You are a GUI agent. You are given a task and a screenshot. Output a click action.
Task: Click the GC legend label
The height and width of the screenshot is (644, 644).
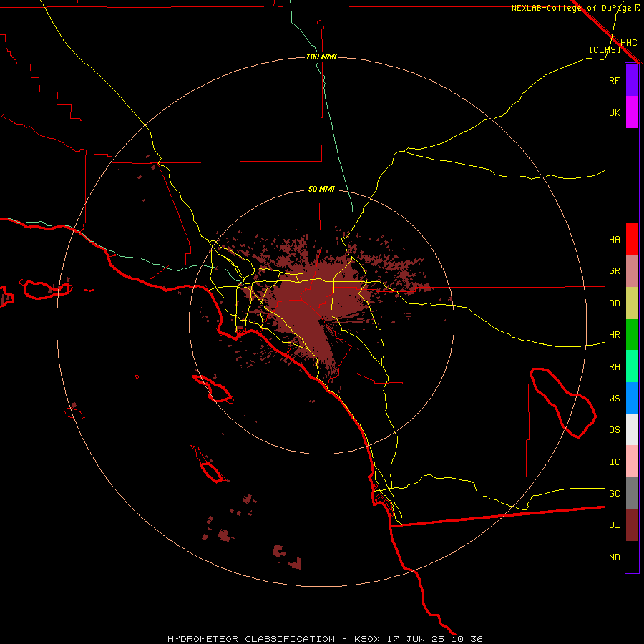click(614, 494)
